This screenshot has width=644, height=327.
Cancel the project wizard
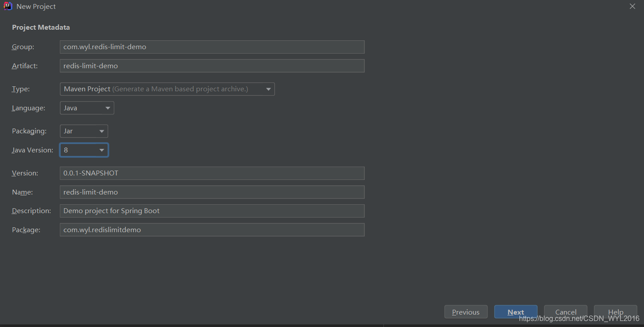coord(566,312)
